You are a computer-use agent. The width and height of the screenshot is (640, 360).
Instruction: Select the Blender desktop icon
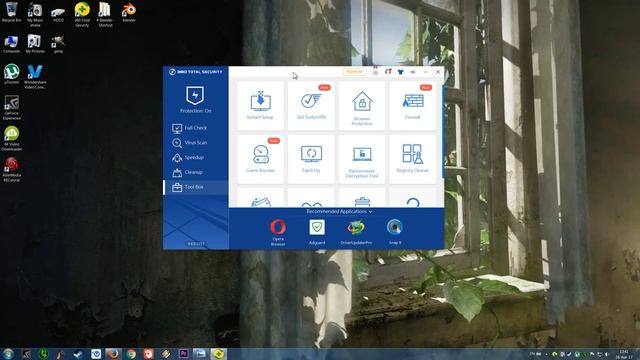click(129, 12)
